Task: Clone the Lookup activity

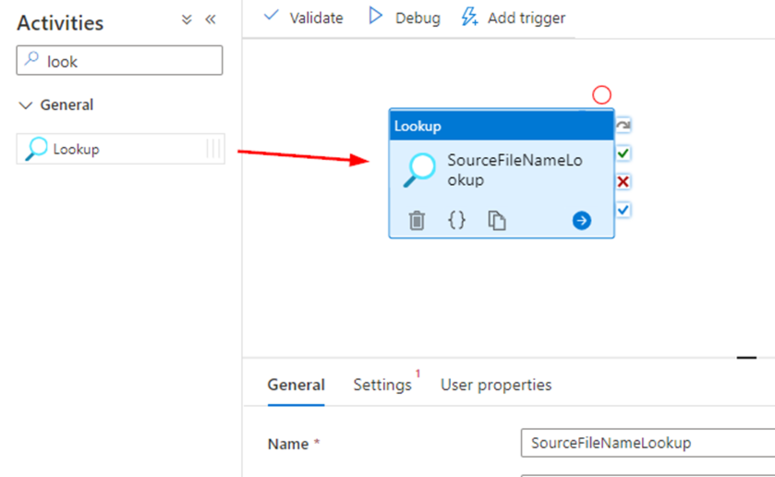Action: tap(497, 220)
